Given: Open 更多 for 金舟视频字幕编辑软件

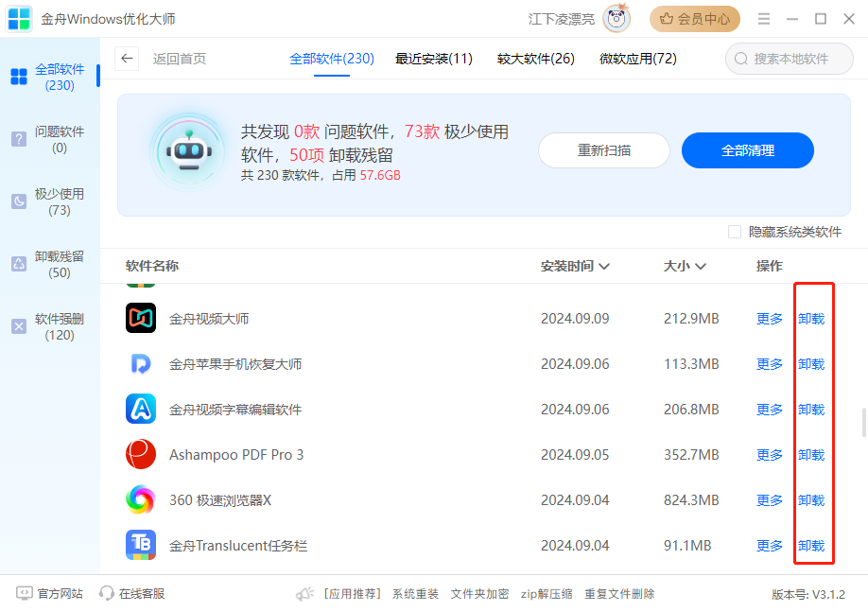Looking at the screenshot, I should click(x=770, y=410).
